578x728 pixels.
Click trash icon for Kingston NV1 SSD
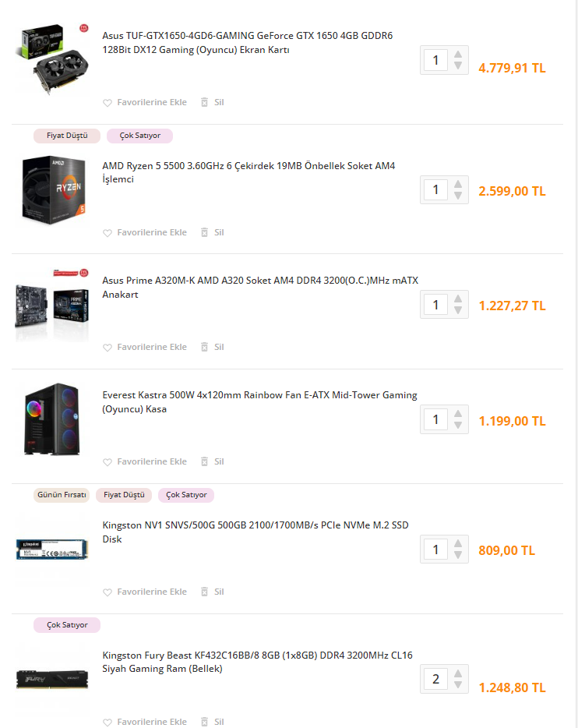204,592
